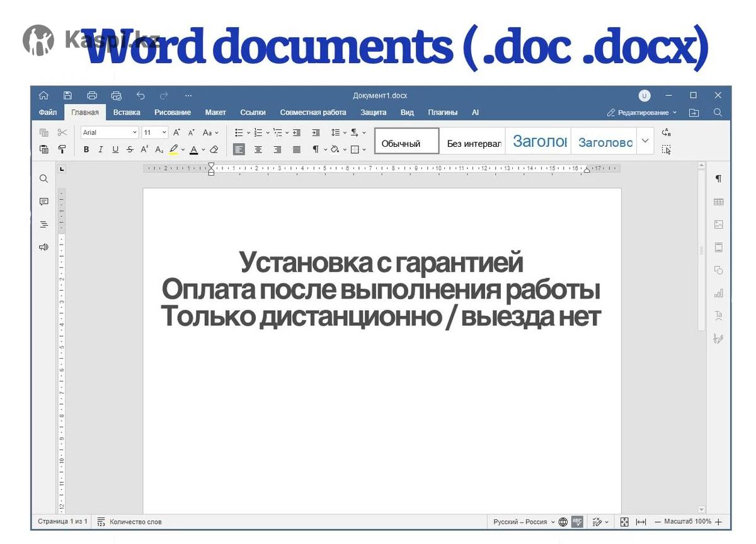The width and height of the screenshot is (756, 544).
Task: Open the Arial font name dropdown
Action: click(110, 132)
